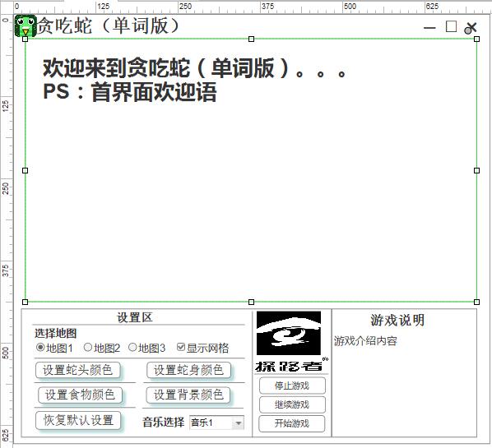Viewport: 492px width, 448px height.
Task: Click the green snake app icon
Action: tap(26, 26)
